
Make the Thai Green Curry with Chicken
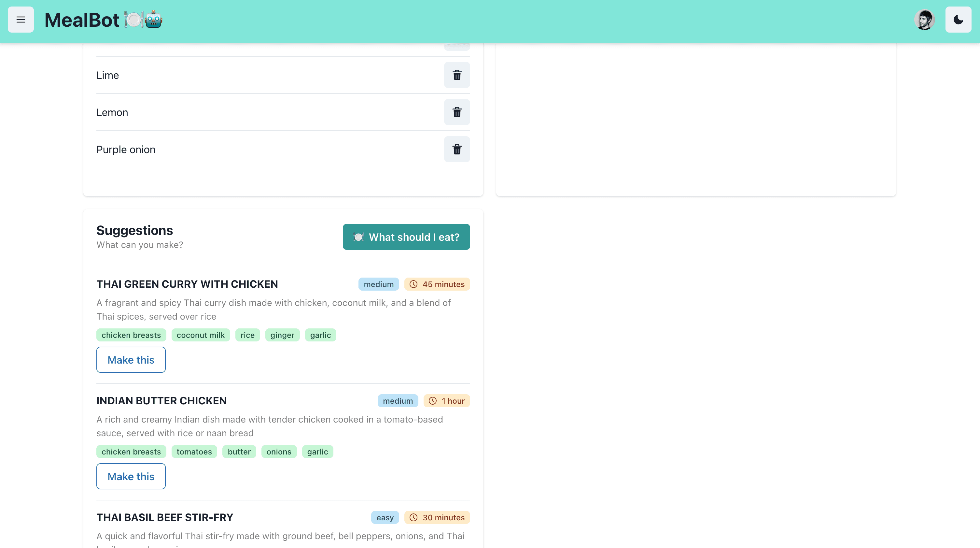pyautogui.click(x=131, y=360)
